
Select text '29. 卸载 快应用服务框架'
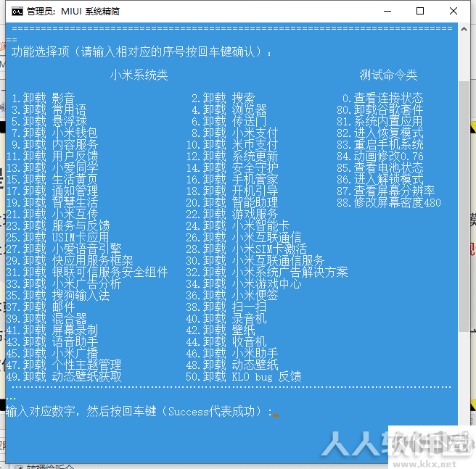pos(70,260)
